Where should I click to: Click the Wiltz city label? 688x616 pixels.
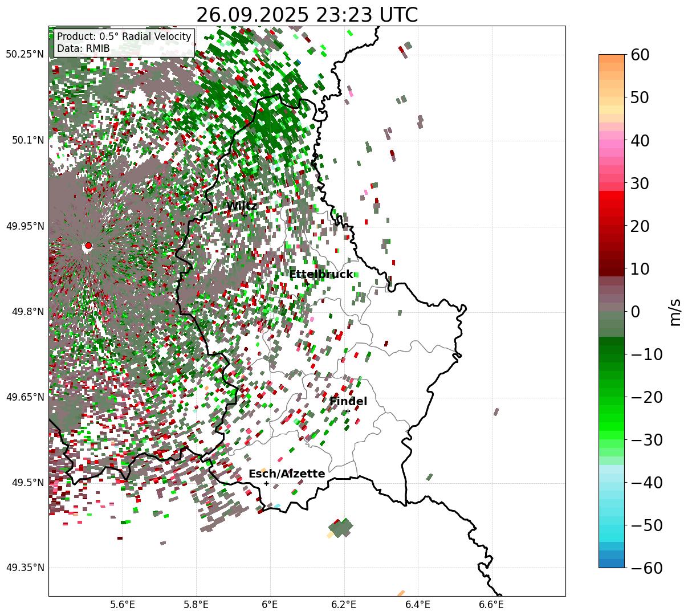[x=242, y=206]
